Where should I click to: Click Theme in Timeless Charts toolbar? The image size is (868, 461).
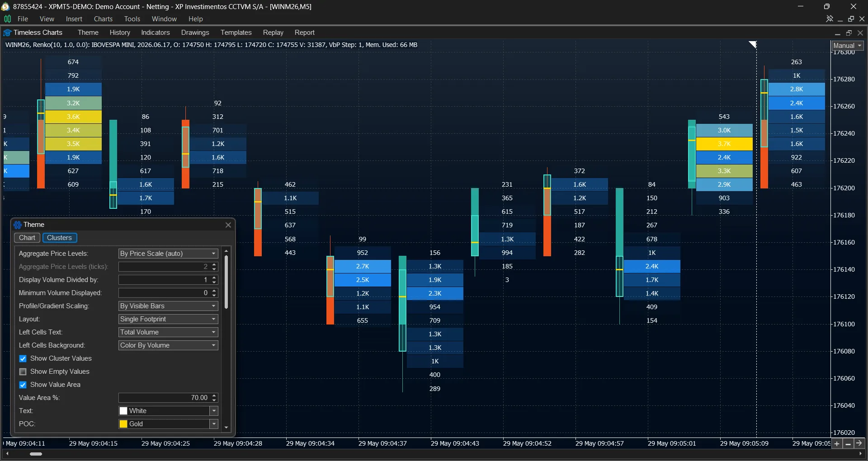[88, 33]
